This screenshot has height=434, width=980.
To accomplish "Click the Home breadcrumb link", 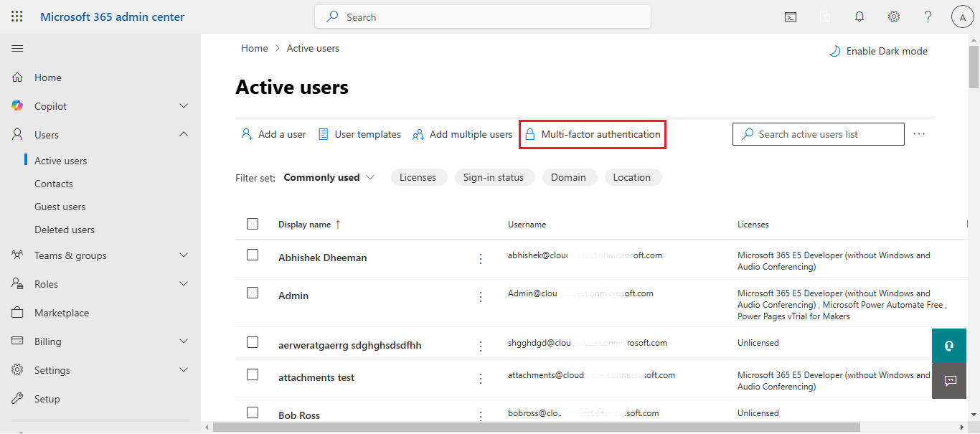I will [x=255, y=48].
